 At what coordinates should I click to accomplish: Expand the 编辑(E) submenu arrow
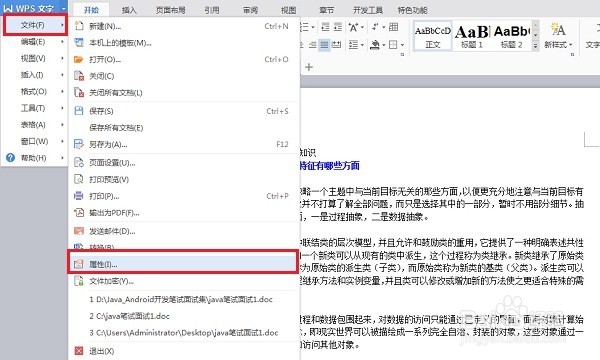pos(62,41)
